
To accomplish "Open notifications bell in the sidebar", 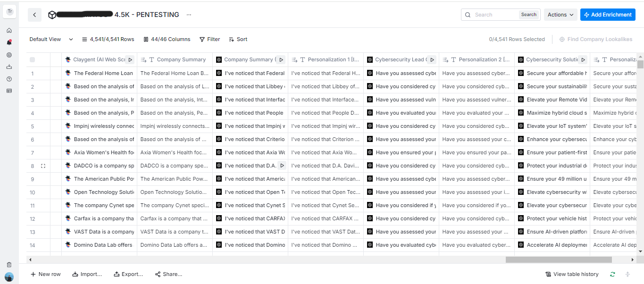I will [x=9, y=42].
